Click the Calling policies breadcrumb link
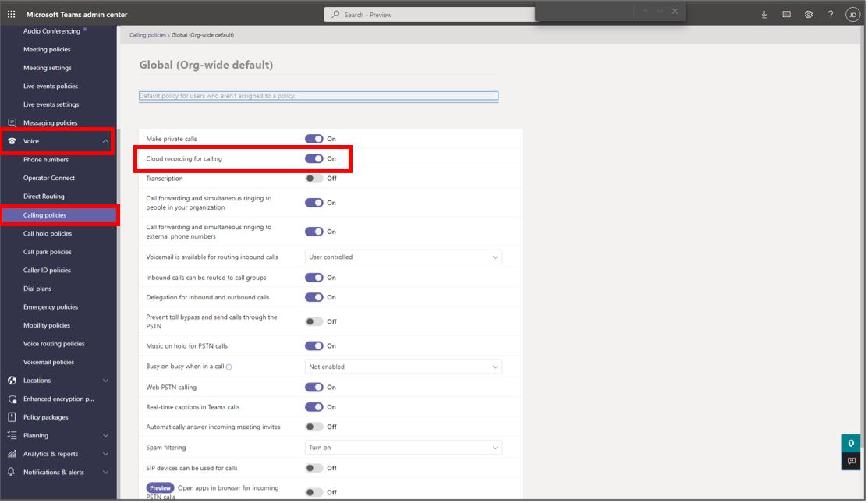 (x=145, y=34)
